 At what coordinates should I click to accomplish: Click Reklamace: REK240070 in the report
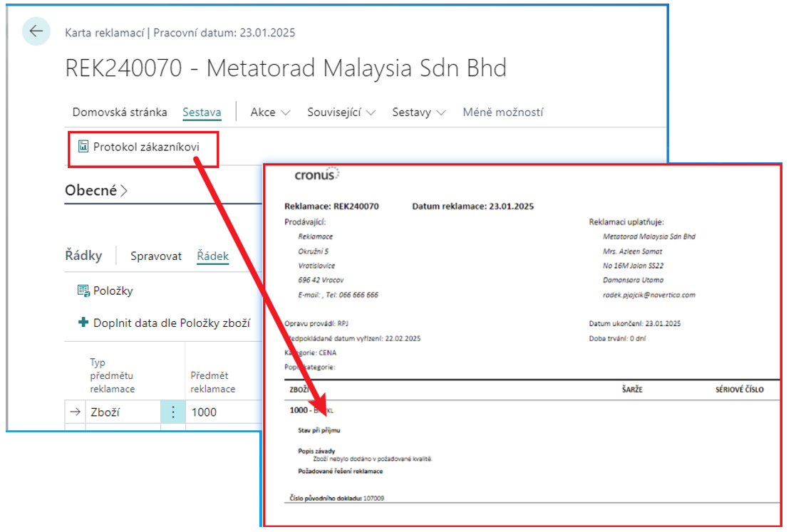click(x=331, y=207)
